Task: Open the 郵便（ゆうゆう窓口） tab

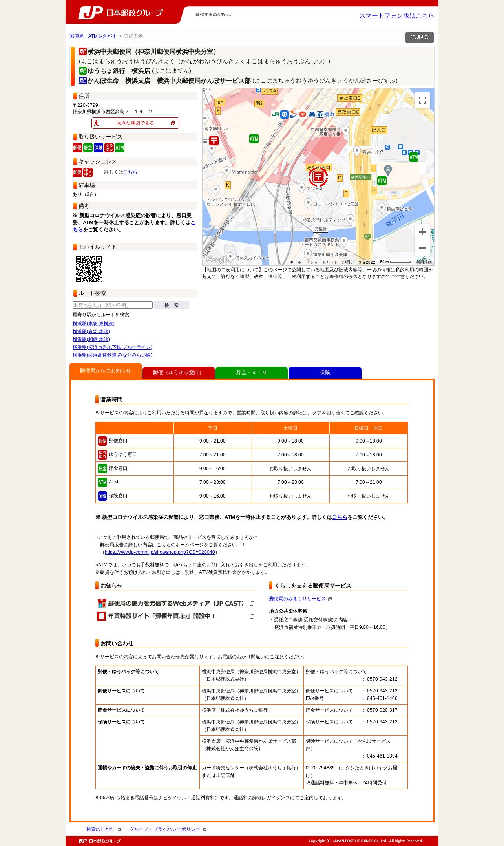Action: coord(179,373)
